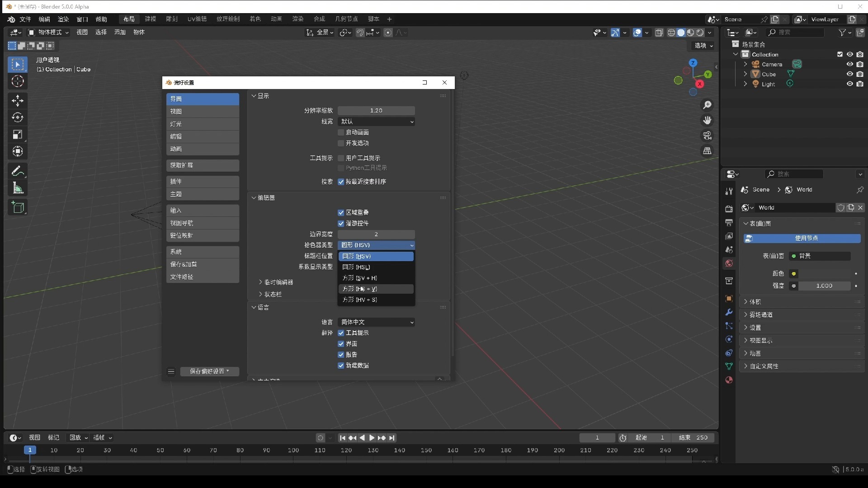Image resolution: width=868 pixels, height=488 pixels.
Task: Click 保存偏好设置 button
Action: point(209,371)
